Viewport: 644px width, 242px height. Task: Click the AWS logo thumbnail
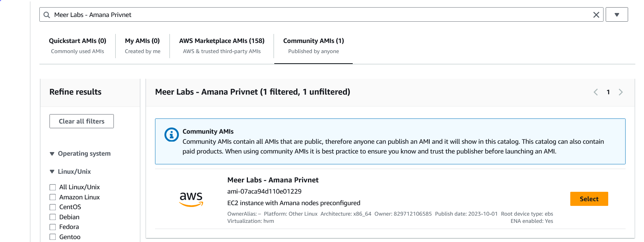point(191,199)
